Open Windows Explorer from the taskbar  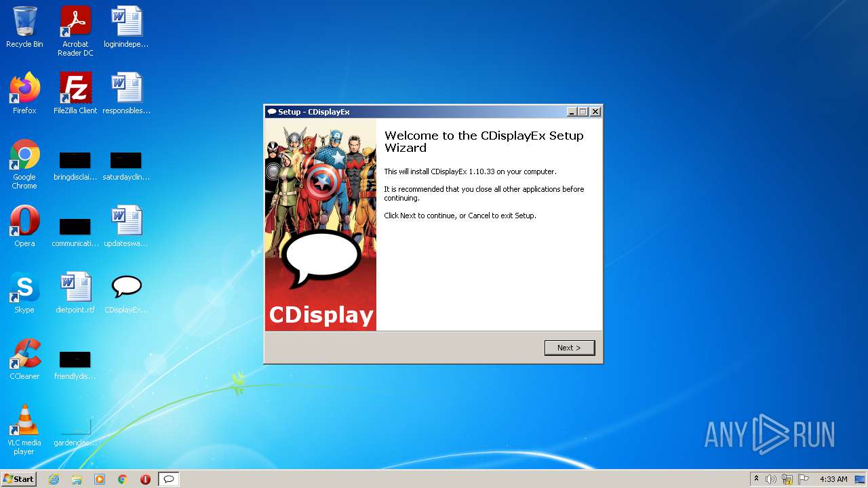click(x=77, y=479)
